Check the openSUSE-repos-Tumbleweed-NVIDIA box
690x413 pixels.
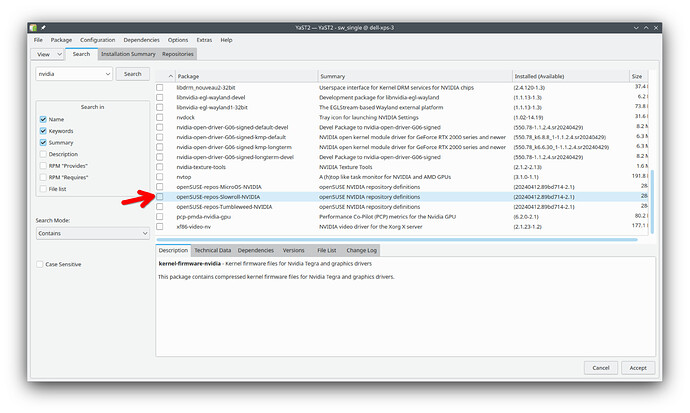point(160,207)
